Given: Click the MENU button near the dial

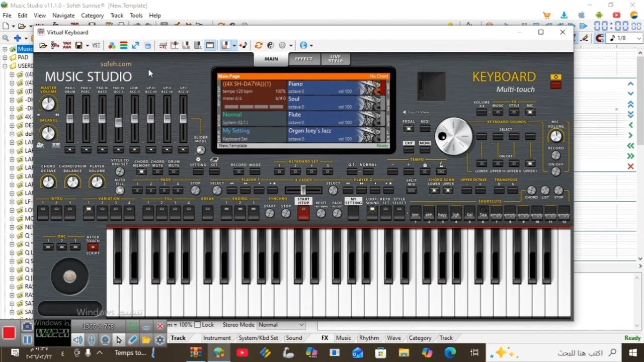Looking at the screenshot, I should pos(425,149).
